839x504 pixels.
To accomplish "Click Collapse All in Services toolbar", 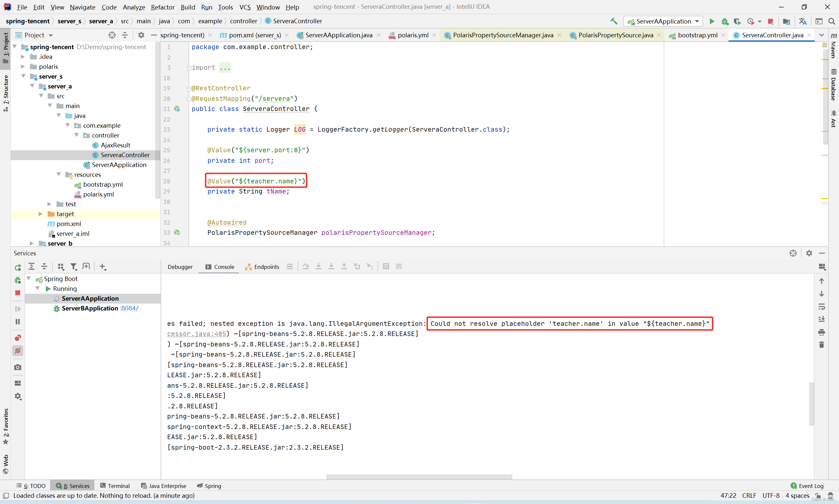I will coord(44,266).
